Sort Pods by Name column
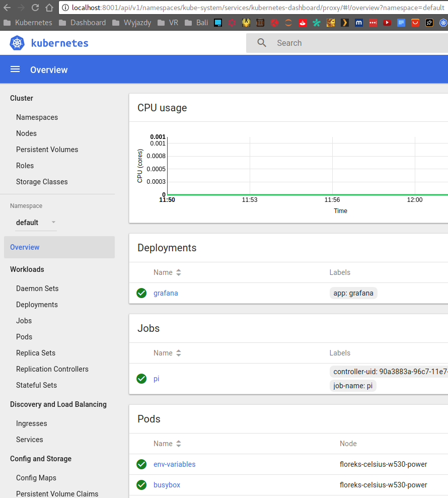The image size is (448, 498). [x=167, y=444]
